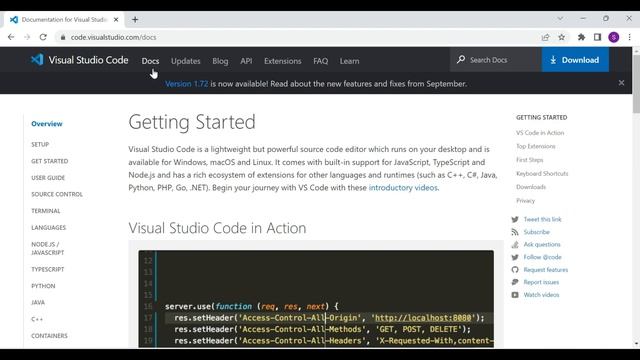The width and height of the screenshot is (640, 360).
Task: Select Overview in the left sidebar
Action: point(47,124)
